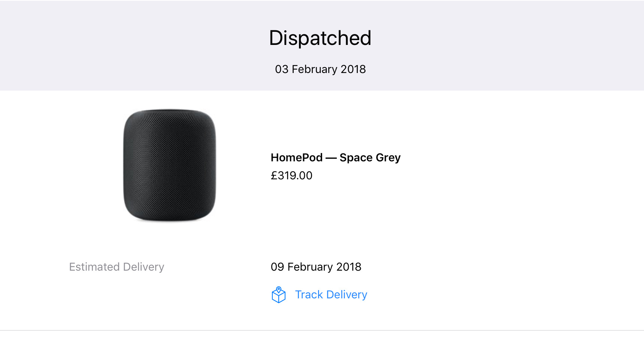Click the location pin on the package icon

tap(279, 289)
